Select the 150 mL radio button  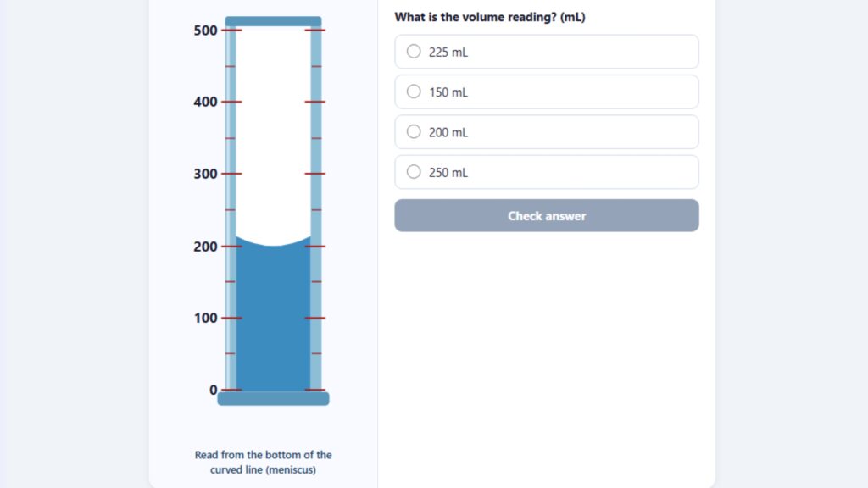coord(413,91)
